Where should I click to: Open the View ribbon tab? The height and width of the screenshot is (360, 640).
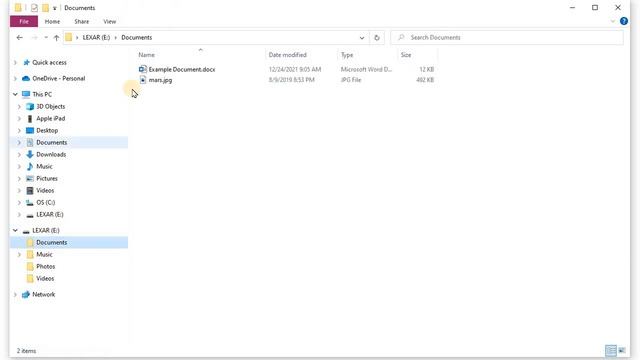(109, 21)
